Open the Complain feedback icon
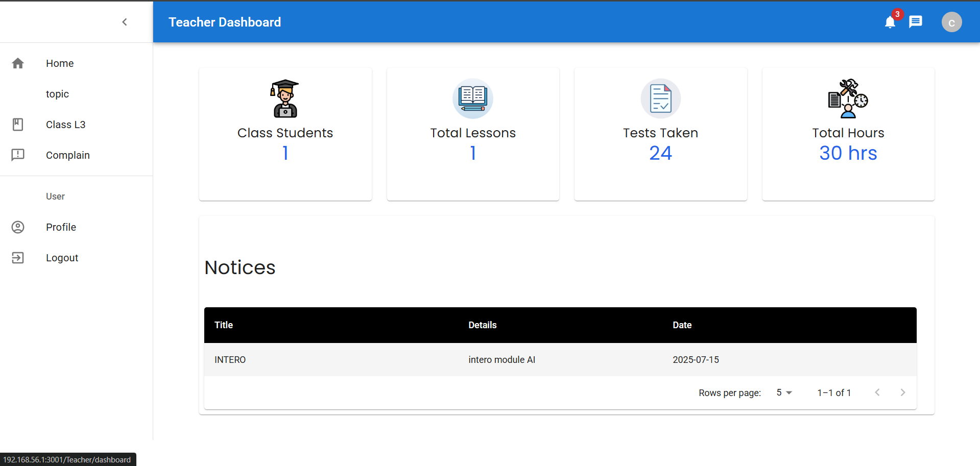The height and width of the screenshot is (466, 980). point(18,155)
